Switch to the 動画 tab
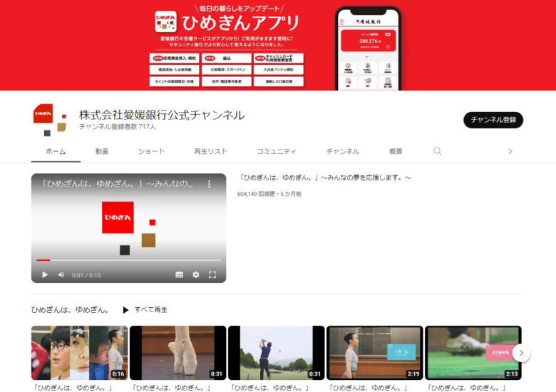Image resolution: width=556 pixels, height=392 pixels. [102, 151]
